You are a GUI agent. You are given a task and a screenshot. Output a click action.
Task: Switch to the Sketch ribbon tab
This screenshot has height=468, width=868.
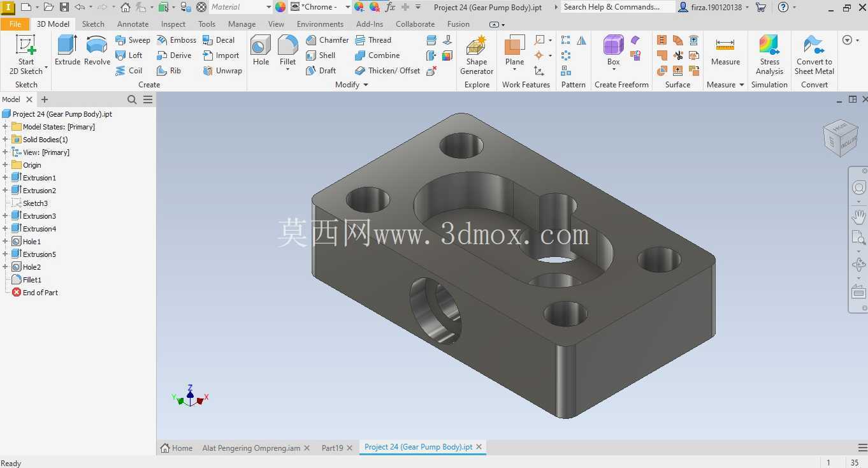(x=93, y=24)
